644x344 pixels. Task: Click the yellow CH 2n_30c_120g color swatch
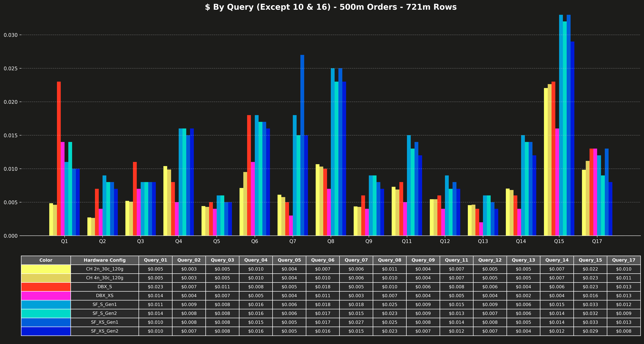click(x=46, y=269)
